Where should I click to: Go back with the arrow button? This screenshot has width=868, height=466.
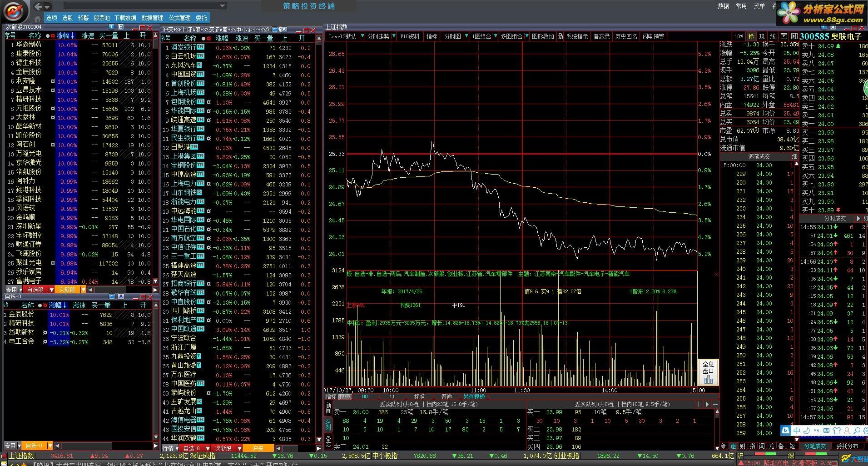39,6
